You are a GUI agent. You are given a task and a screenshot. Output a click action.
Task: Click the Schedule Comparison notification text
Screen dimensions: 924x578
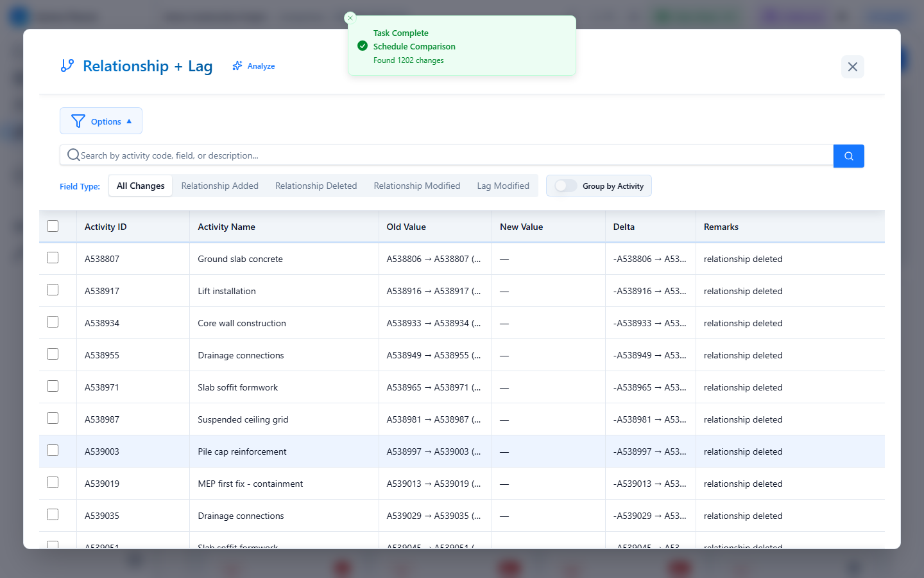[415, 46]
